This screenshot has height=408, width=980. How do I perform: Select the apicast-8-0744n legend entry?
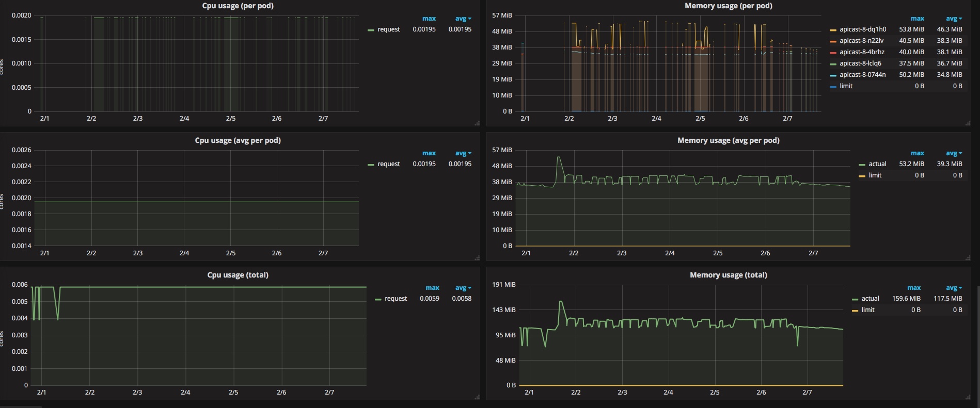(862, 75)
